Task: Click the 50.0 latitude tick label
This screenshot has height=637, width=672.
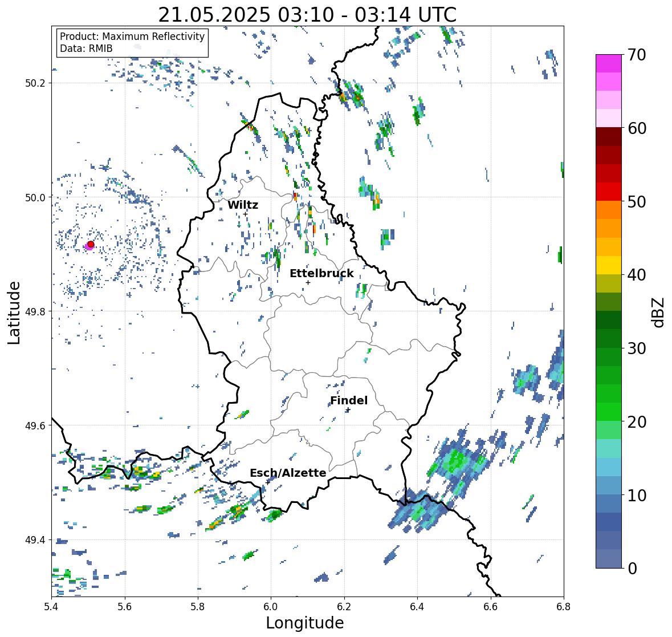Action: 35,198
